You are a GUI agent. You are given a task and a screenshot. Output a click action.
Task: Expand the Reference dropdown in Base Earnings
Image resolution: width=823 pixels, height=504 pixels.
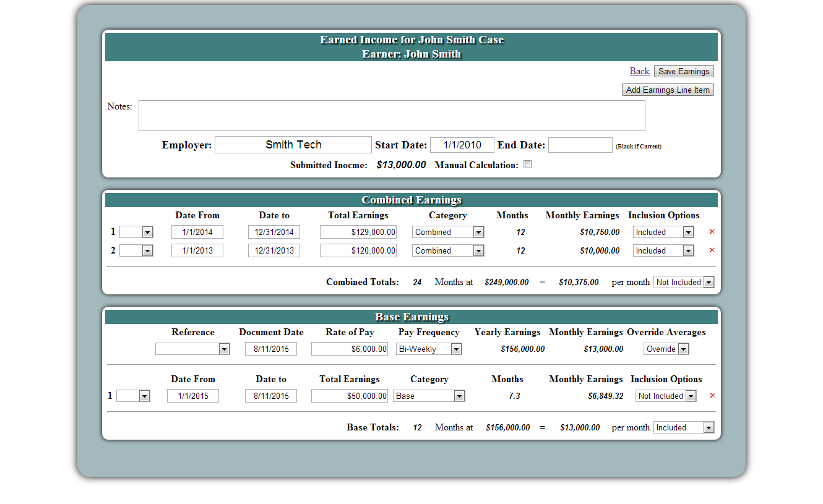coord(192,348)
